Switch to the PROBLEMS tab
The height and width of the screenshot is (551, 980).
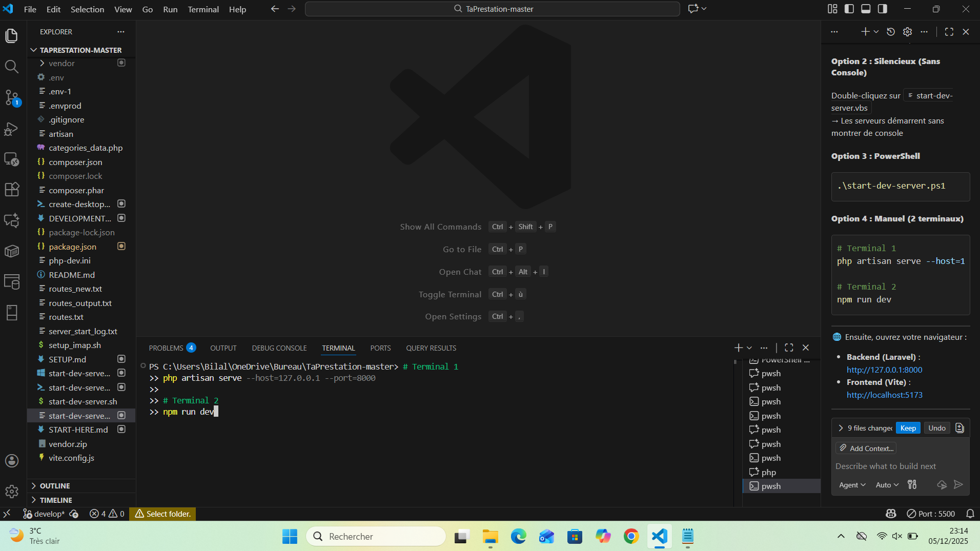coord(166,348)
